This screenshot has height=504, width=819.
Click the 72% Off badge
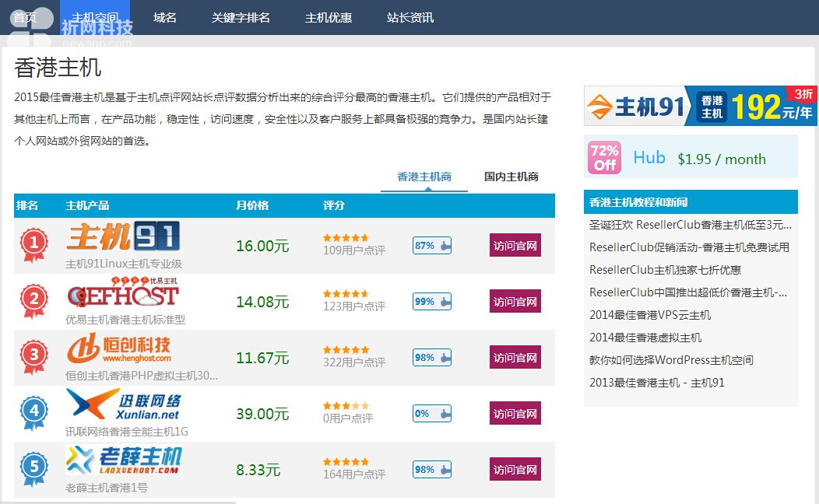[604, 157]
